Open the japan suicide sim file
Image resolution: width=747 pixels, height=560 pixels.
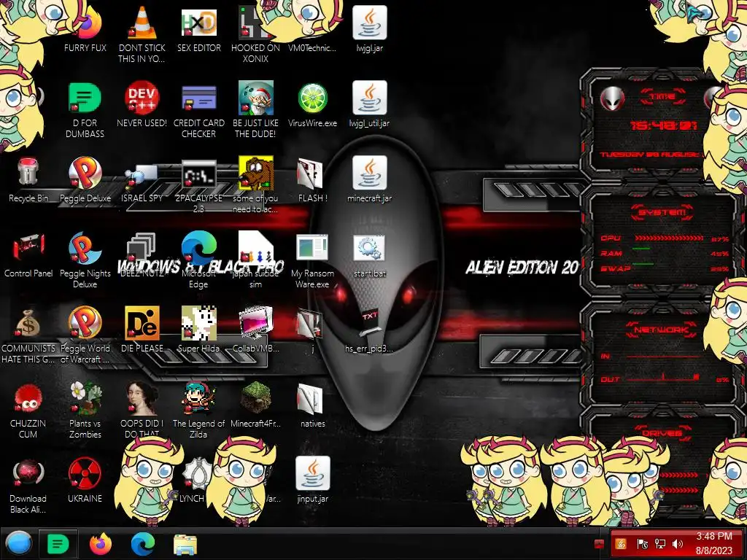(x=256, y=248)
